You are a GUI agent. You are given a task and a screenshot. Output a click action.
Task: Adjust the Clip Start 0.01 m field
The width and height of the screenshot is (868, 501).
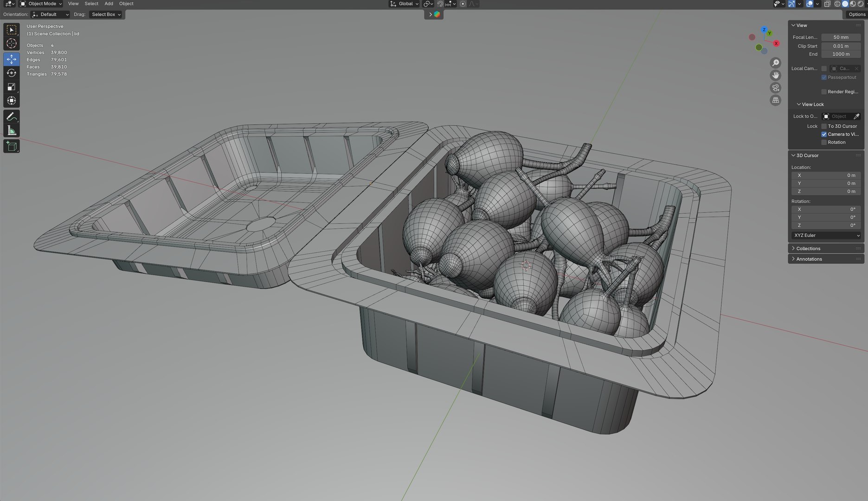coord(841,46)
